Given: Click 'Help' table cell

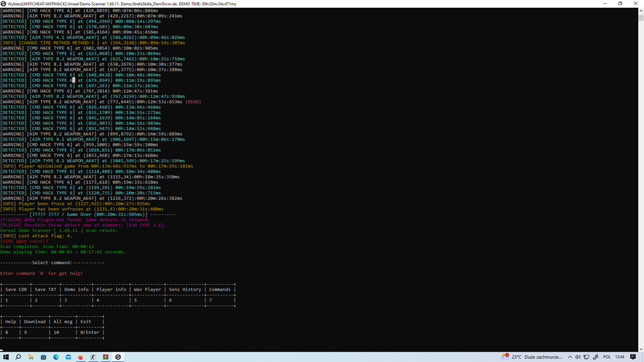Looking at the screenshot, I should pos(11,321).
